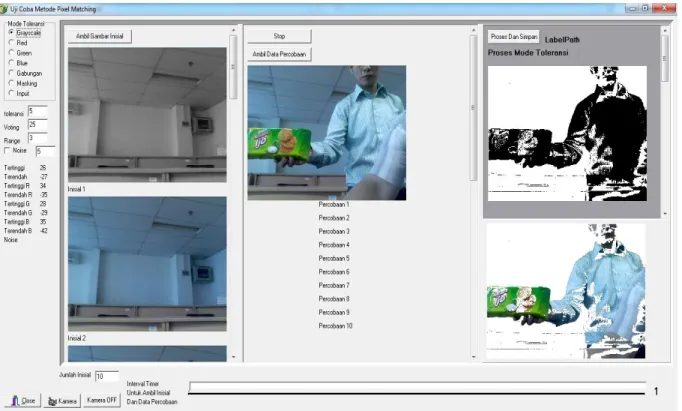
Task: Click the application icon in title bar
Action: click(x=4, y=9)
